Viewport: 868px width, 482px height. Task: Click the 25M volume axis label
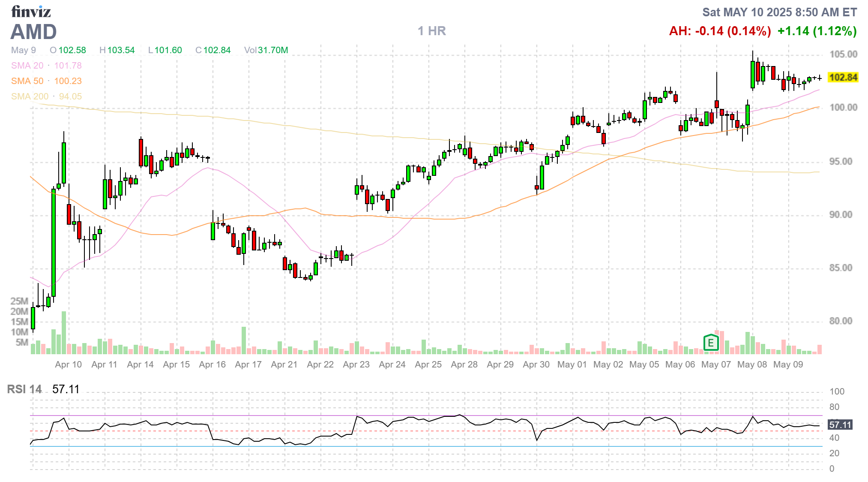pyautogui.click(x=19, y=301)
